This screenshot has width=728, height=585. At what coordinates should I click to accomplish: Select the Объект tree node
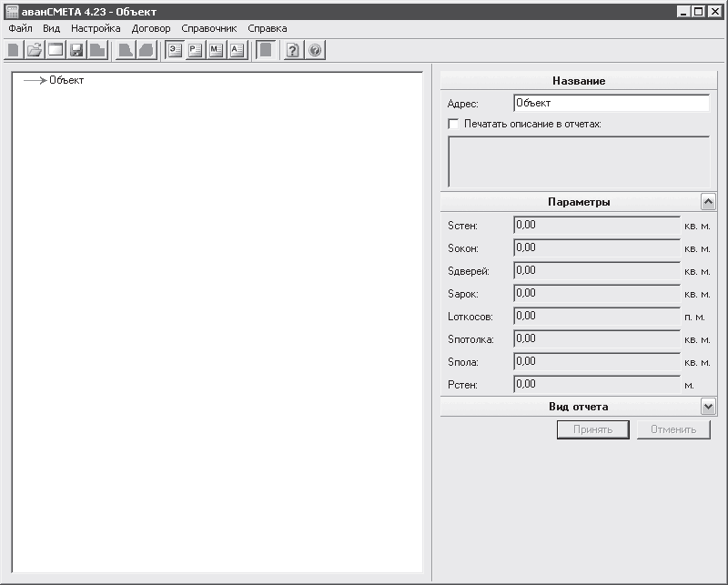[66, 80]
